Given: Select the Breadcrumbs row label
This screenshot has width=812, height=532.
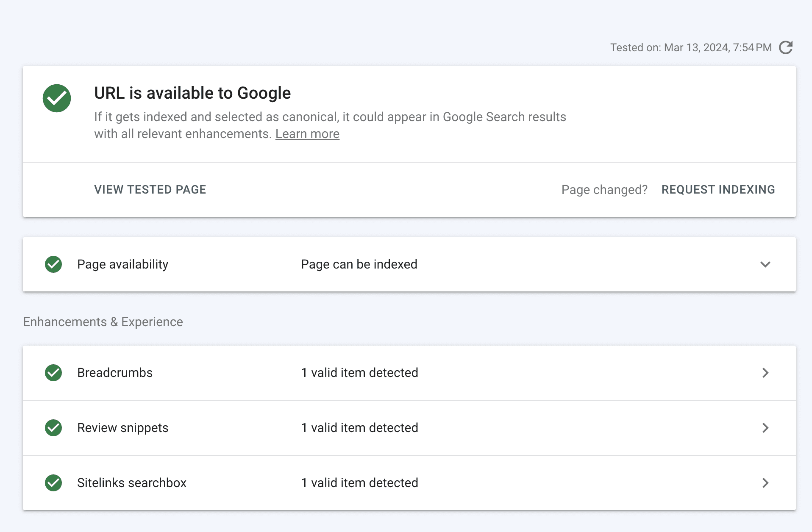Looking at the screenshot, I should click(115, 373).
